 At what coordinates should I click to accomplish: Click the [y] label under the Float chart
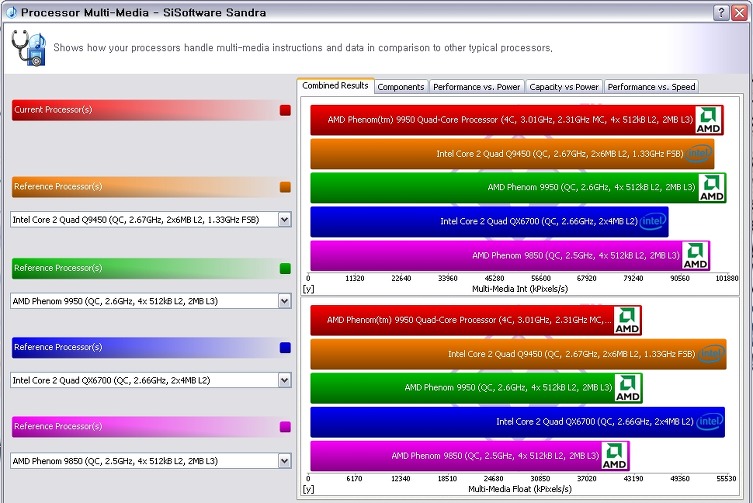click(308, 489)
